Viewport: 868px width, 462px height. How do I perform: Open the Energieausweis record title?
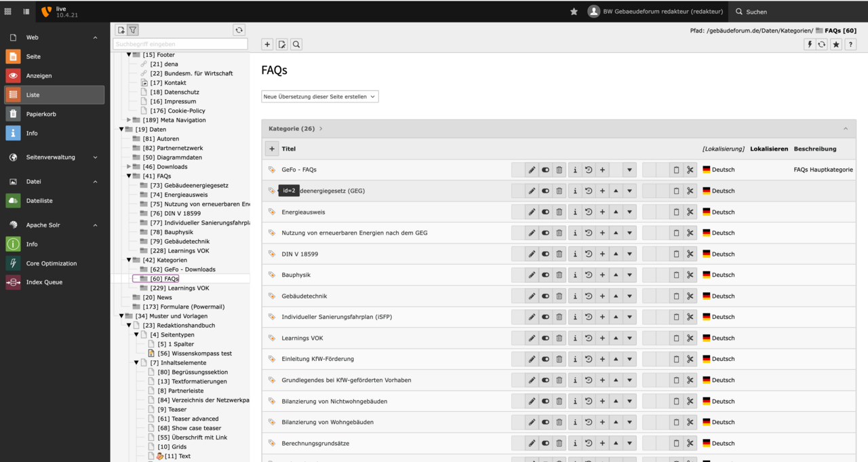303,212
